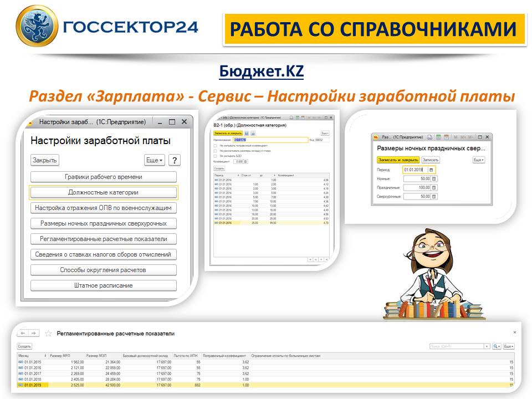Click the 1C logo icon in Размеры ночных title bar
Viewport: 532px width, 399px height.
376,137
